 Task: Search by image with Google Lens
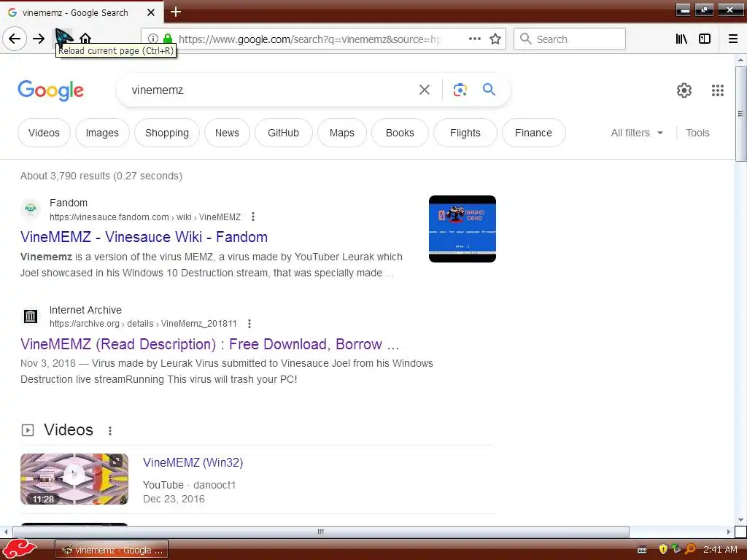(x=460, y=90)
